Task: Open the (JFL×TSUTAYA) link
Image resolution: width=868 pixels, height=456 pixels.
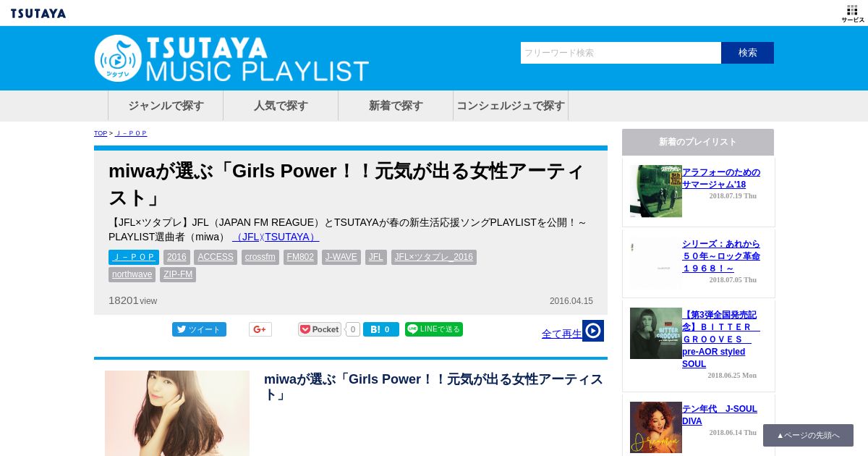Action: [276, 237]
